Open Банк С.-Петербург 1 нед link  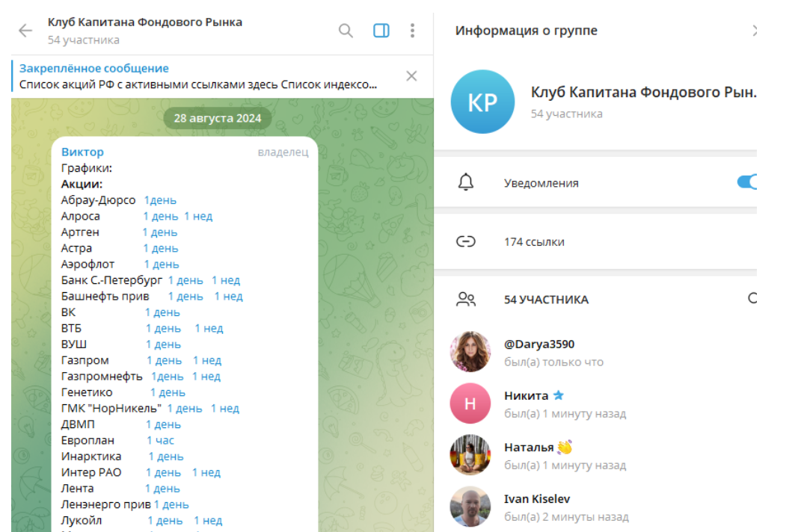[x=225, y=280]
